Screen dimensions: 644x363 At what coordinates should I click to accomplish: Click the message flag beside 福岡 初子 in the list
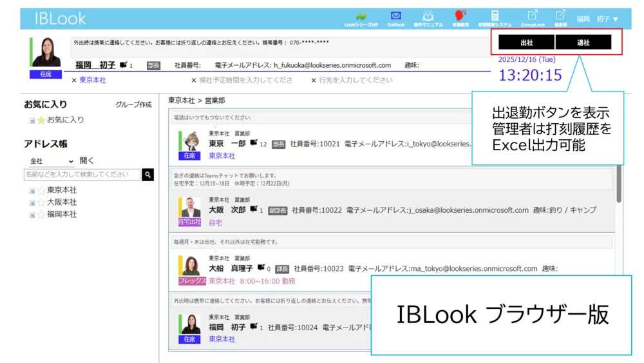[253, 326]
